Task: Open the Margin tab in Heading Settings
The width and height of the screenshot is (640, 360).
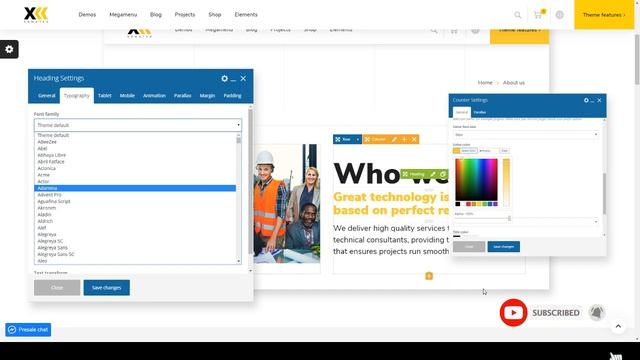Action: click(x=207, y=96)
